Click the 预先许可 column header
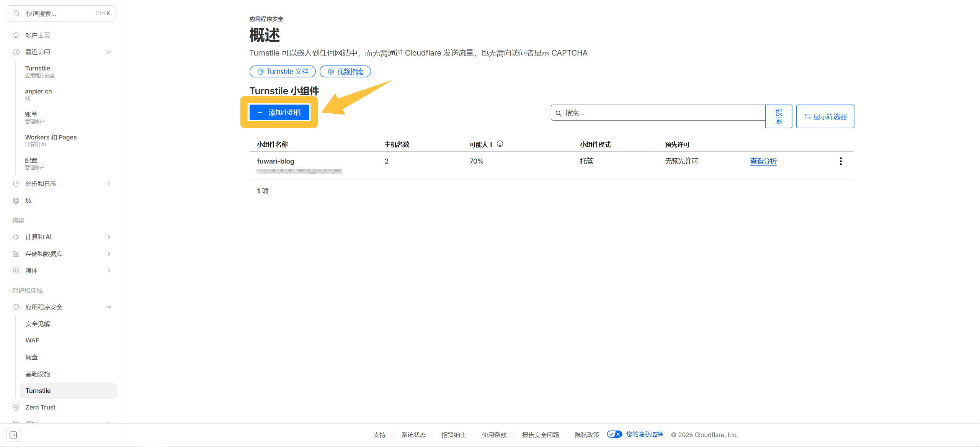Image resolution: width=980 pixels, height=447 pixels. [677, 144]
